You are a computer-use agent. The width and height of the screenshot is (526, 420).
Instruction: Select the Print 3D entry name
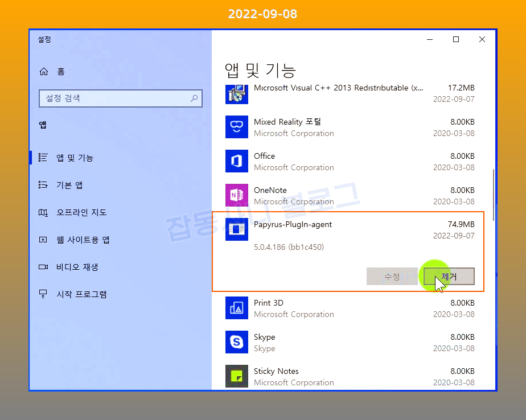tap(268, 303)
